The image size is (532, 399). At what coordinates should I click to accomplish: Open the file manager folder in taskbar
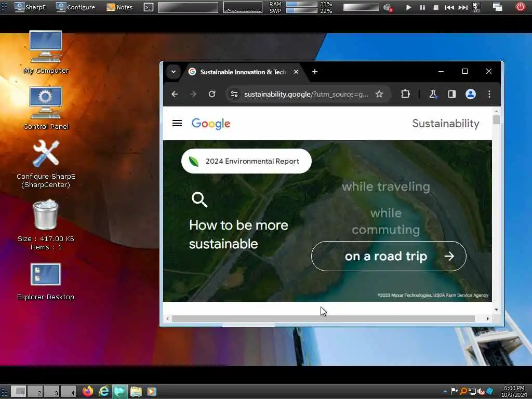coord(136,392)
